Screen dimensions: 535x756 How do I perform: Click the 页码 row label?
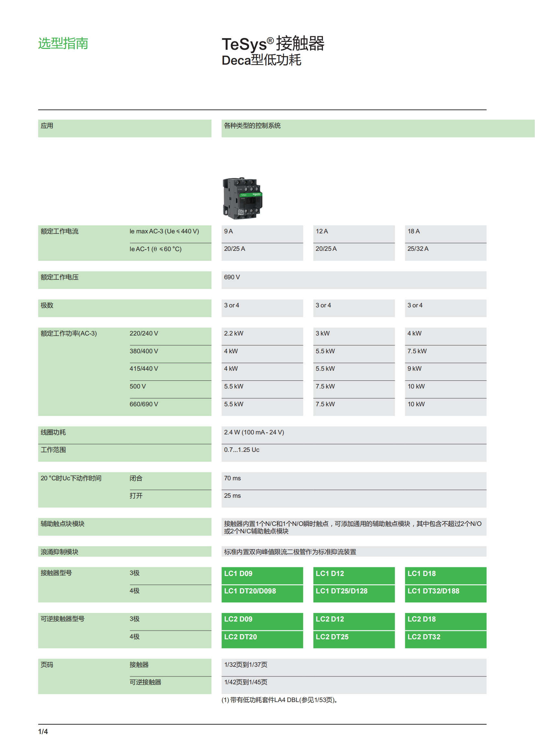point(47,665)
